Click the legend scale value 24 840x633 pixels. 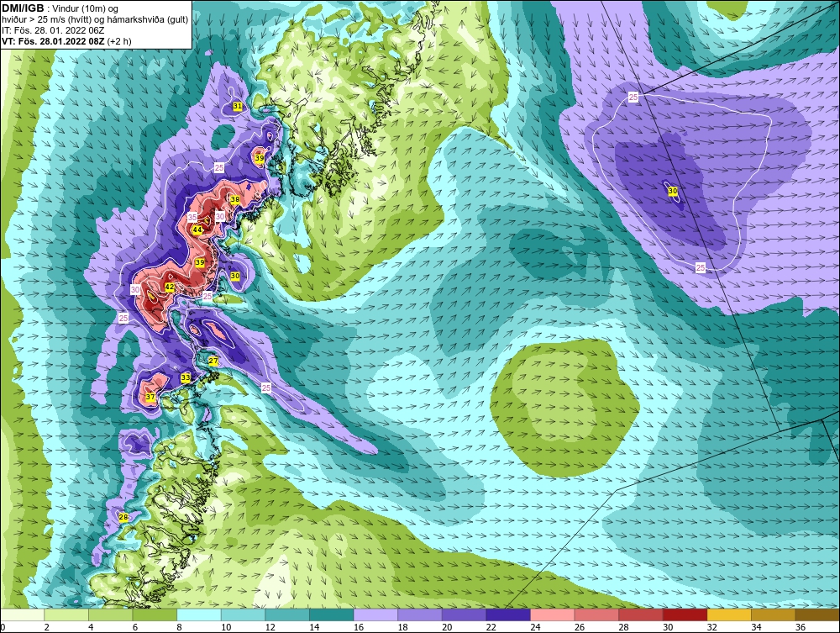pyautogui.click(x=535, y=627)
